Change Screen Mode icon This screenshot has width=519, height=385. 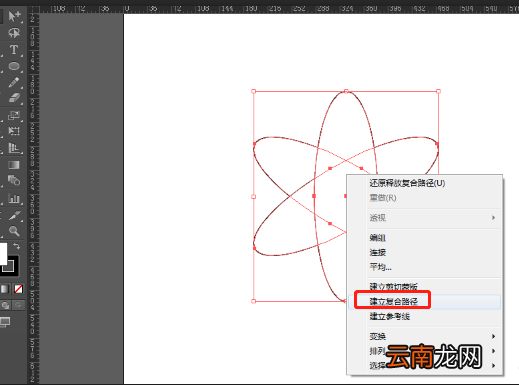point(5,322)
